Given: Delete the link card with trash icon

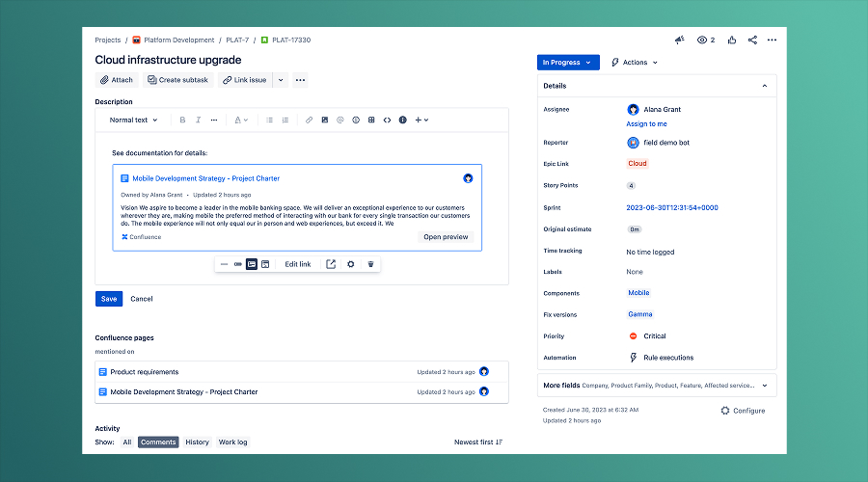Looking at the screenshot, I should point(371,264).
